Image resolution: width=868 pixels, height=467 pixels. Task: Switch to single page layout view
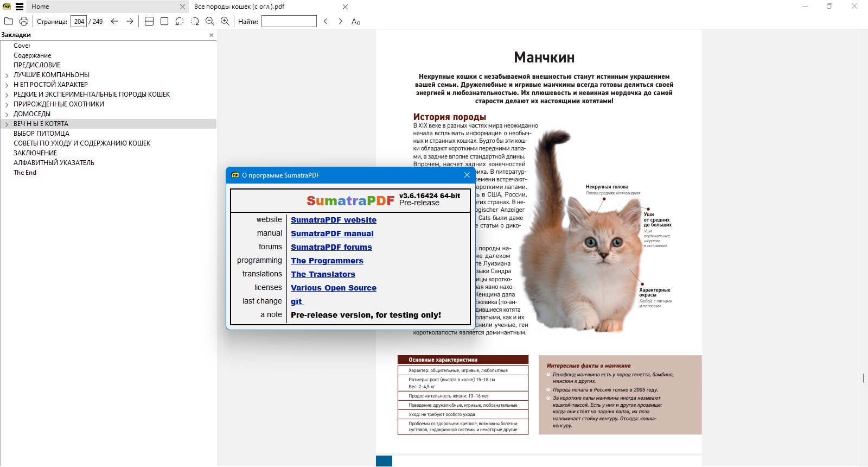(164, 21)
